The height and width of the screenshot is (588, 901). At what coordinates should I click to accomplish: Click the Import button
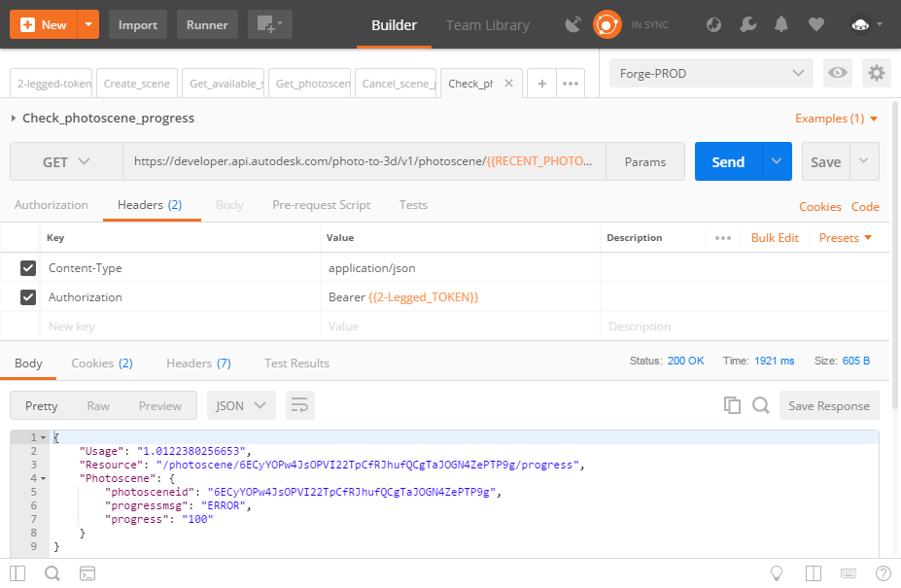(138, 24)
